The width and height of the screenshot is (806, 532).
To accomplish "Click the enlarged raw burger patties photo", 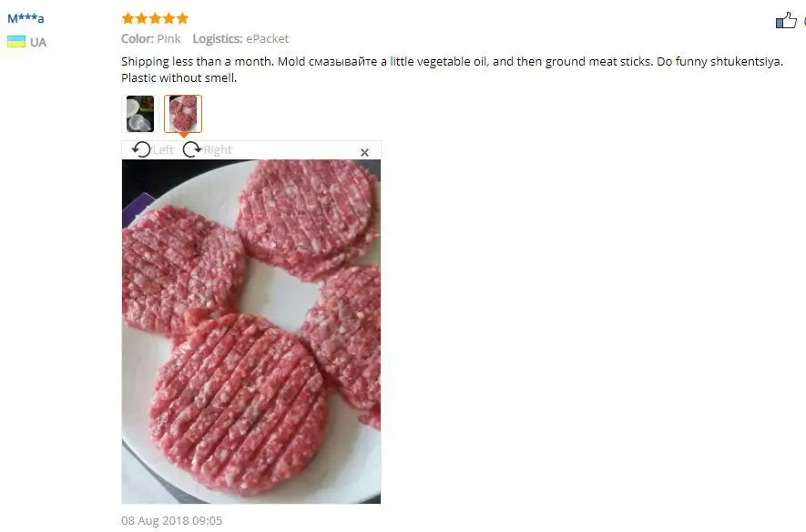I will [x=250, y=332].
